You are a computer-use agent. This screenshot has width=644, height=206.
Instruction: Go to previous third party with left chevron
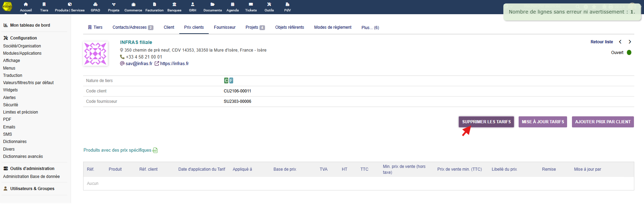pos(620,42)
